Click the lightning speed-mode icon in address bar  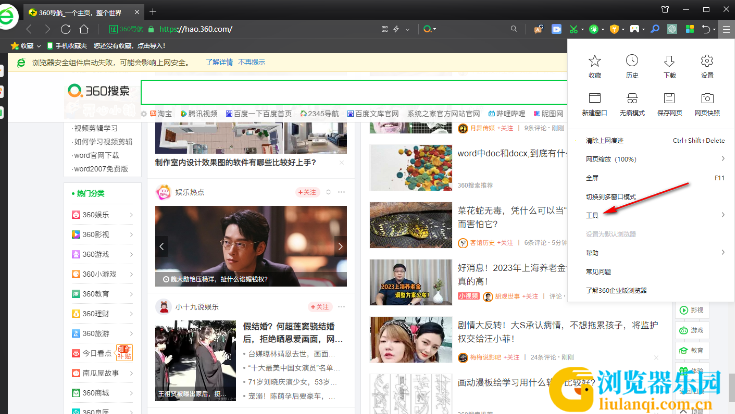(396, 29)
